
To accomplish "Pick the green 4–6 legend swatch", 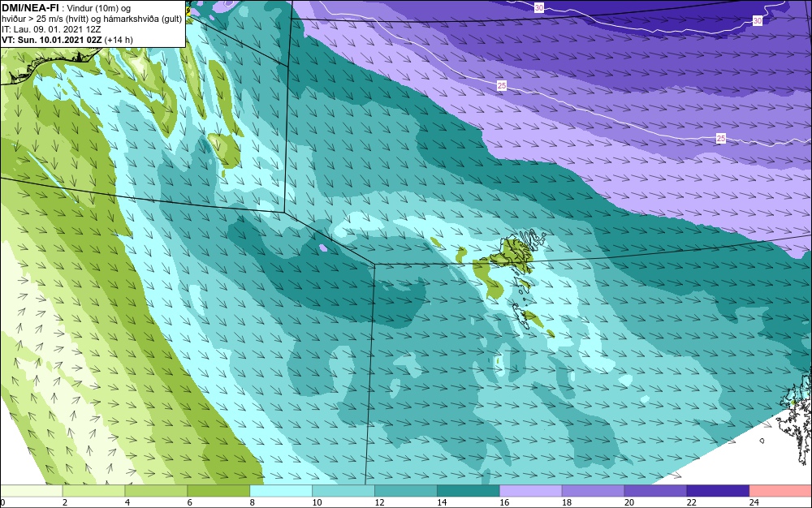I will coord(156,491).
